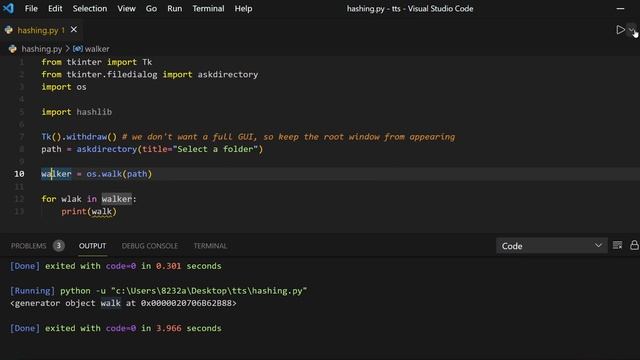Open the Selection menu
This screenshot has width=640, height=360.
90,9
